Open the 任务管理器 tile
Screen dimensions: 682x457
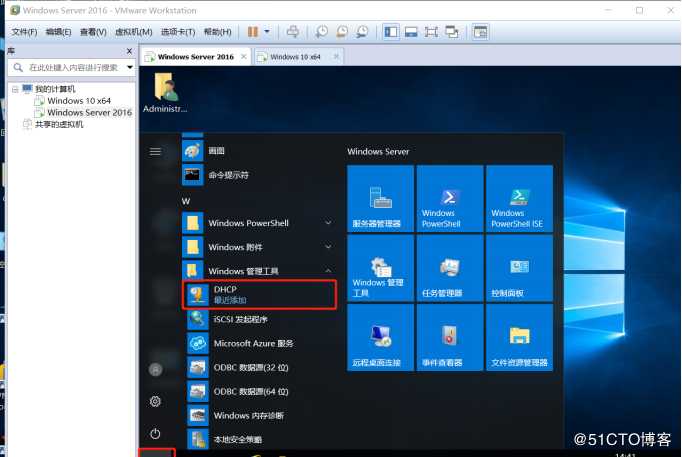[x=450, y=268]
